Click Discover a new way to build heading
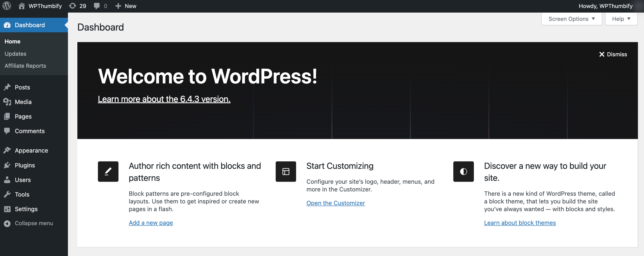The height and width of the screenshot is (256, 644). click(545, 172)
